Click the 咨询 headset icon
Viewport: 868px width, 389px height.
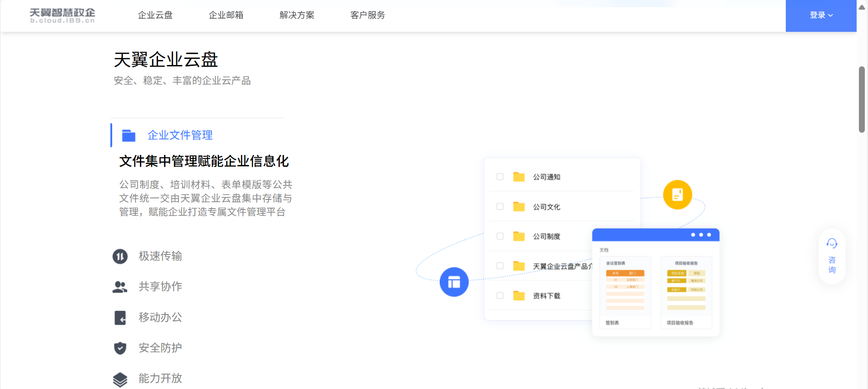click(x=832, y=244)
